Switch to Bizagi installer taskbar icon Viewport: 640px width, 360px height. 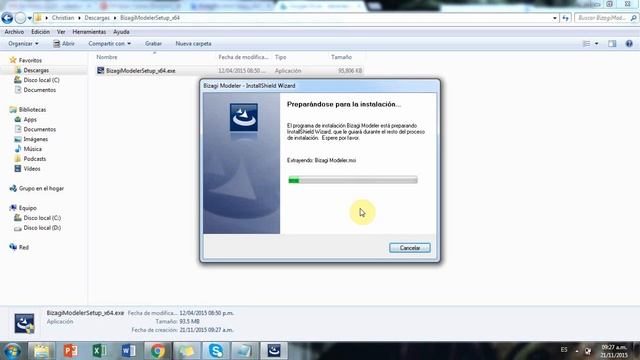click(x=273, y=351)
